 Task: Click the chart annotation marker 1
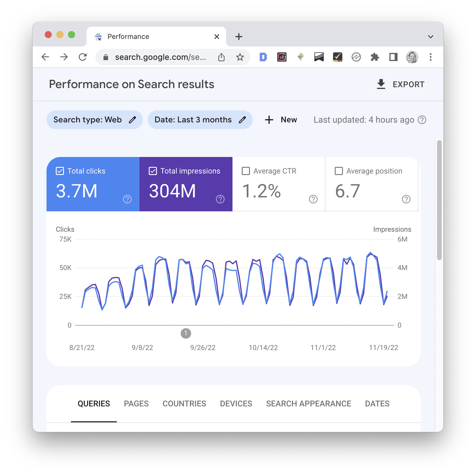pos(186,333)
